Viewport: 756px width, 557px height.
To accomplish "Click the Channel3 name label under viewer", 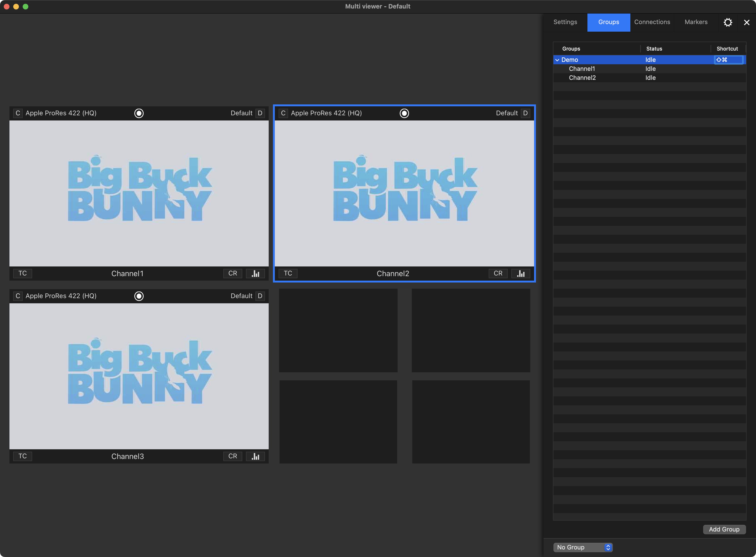I will [x=127, y=457].
